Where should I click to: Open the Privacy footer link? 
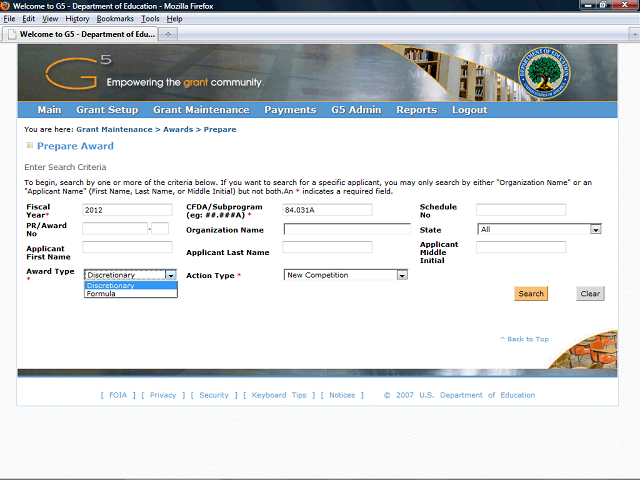click(x=163, y=395)
